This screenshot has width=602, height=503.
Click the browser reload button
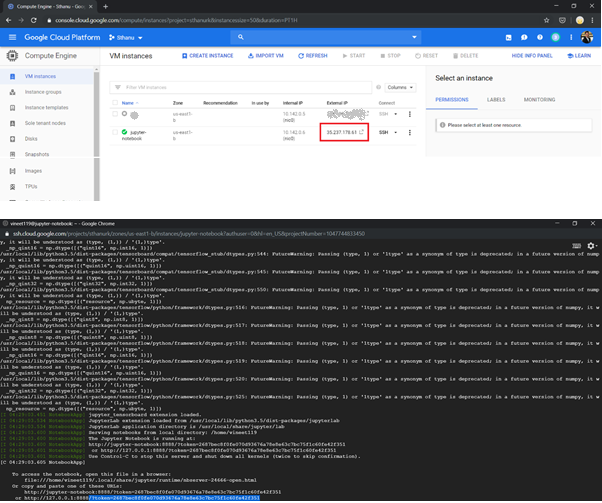(x=33, y=20)
